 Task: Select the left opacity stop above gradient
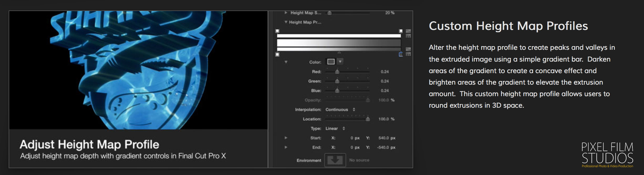pos(277,31)
